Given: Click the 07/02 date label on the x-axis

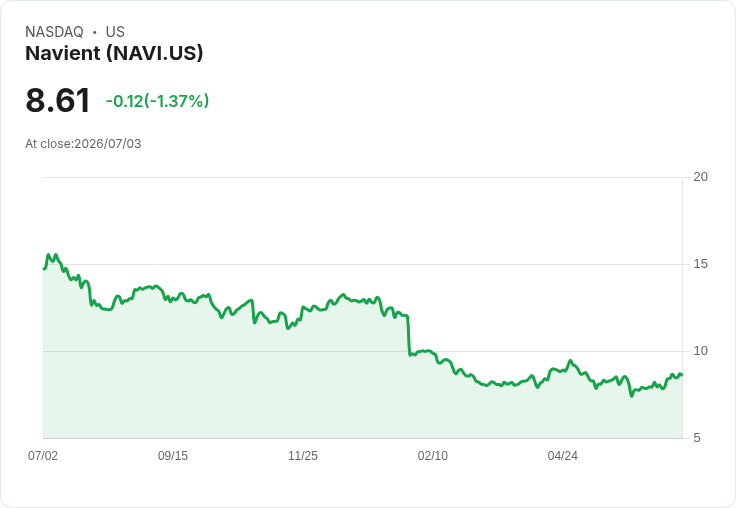Looking at the screenshot, I should pos(43,456).
